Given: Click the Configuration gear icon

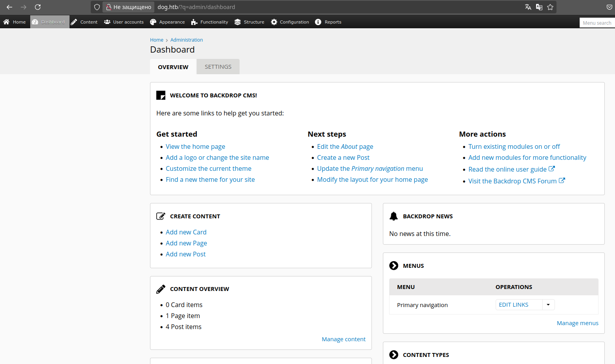Looking at the screenshot, I should (x=274, y=22).
